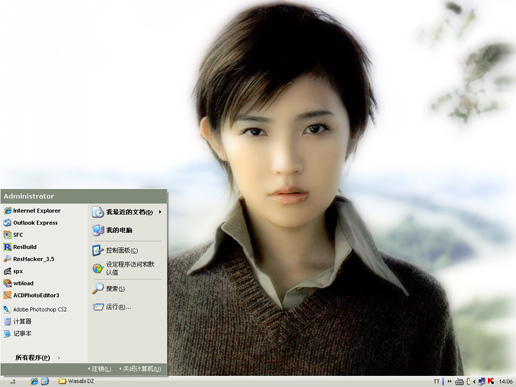Launch ResBuild from the pinned list

20,247
